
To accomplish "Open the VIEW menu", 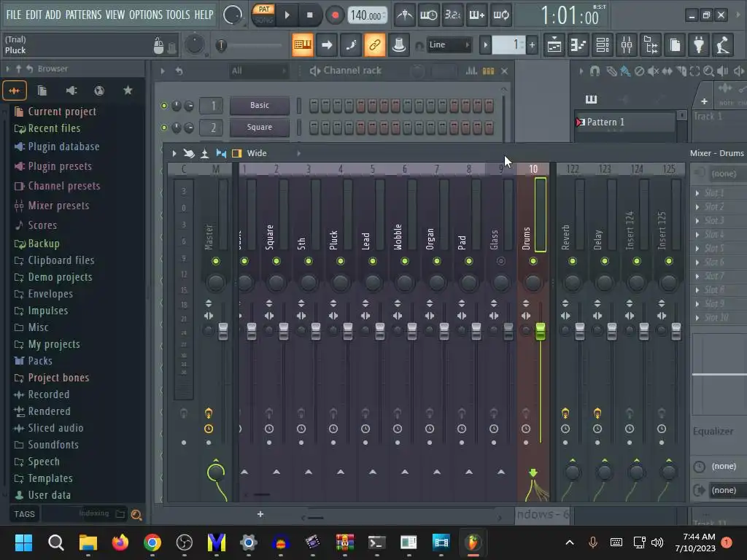I will [115, 15].
